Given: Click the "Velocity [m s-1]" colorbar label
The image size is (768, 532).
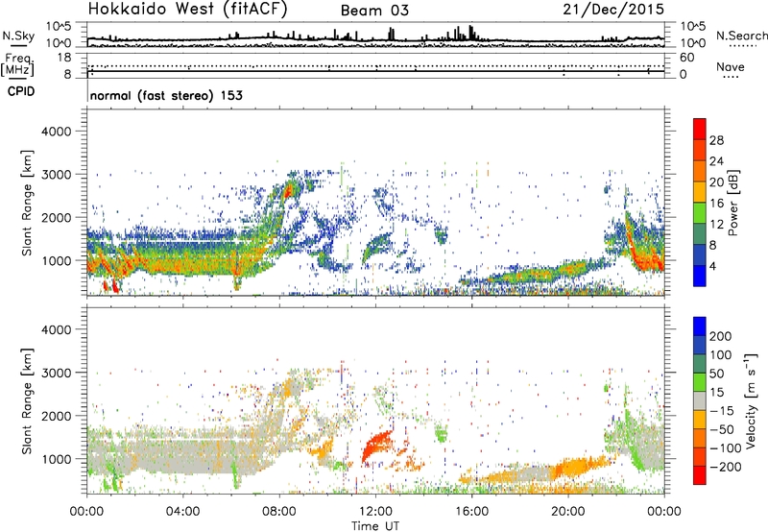Looking at the screenshot, I should point(750,400).
